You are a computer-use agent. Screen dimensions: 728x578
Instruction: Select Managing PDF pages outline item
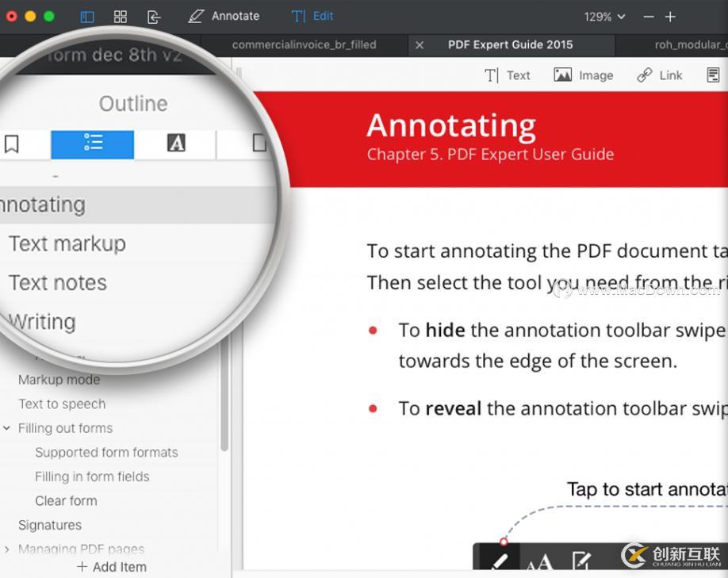point(81,549)
